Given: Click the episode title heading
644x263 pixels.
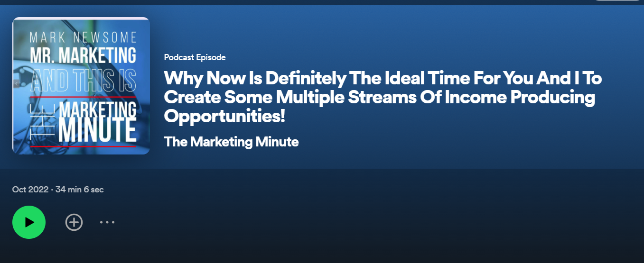Looking at the screenshot, I should (383, 97).
